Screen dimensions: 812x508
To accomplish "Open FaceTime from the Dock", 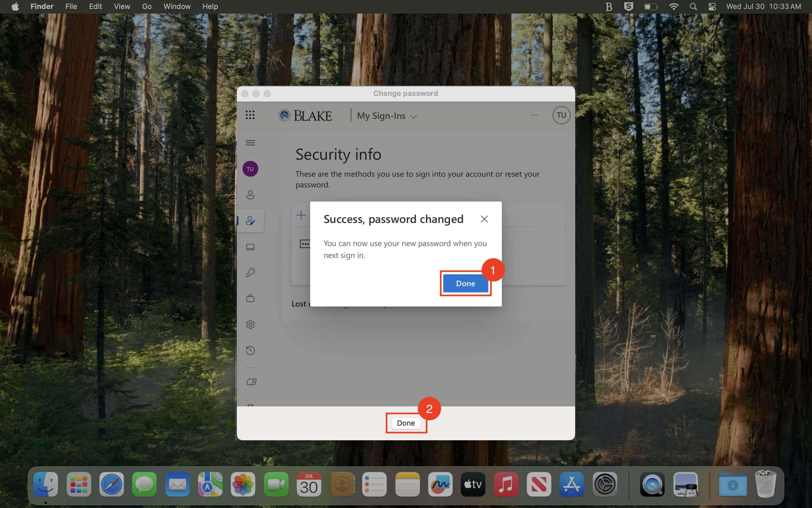I will pos(276,484).
